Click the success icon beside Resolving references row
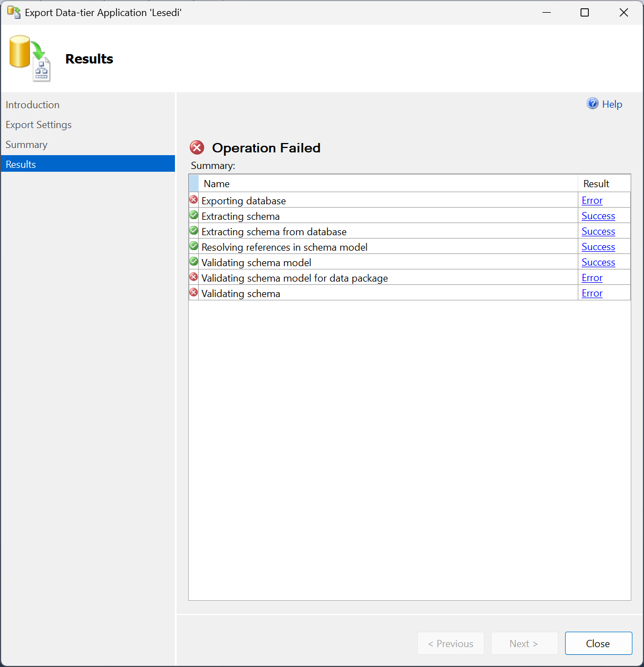This screenshot has height=667, width=644. [193, 246]
